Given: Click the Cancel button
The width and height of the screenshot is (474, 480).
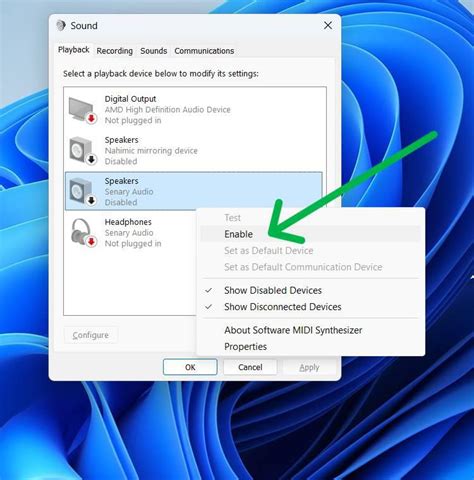Looking at the screenshot, I should [x=250, y=367].
